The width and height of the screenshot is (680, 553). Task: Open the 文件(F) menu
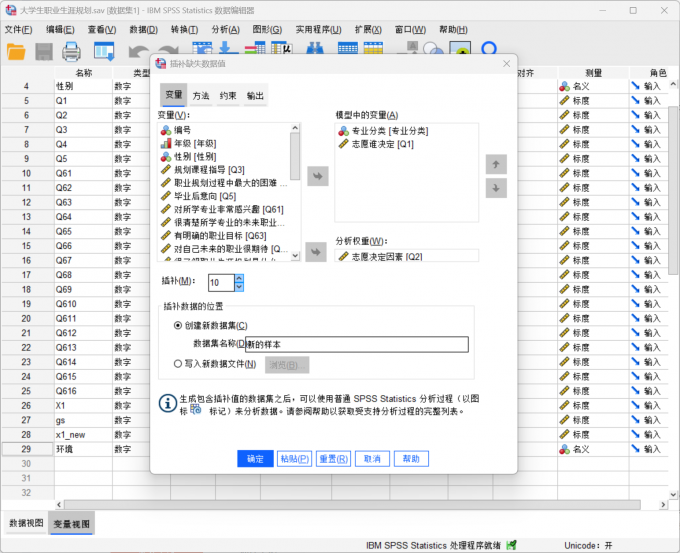tap(18, 29)
